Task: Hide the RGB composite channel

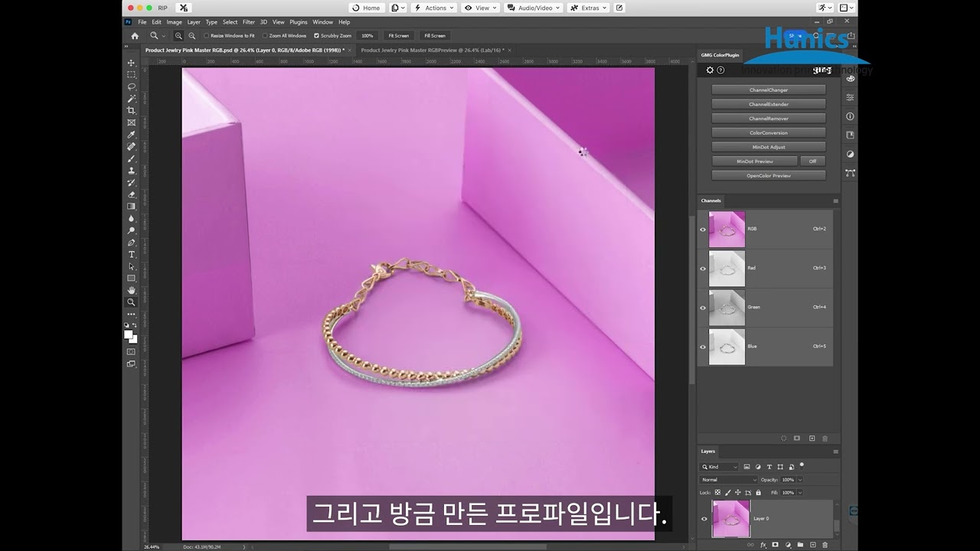Action: click(x=703, y=230)
